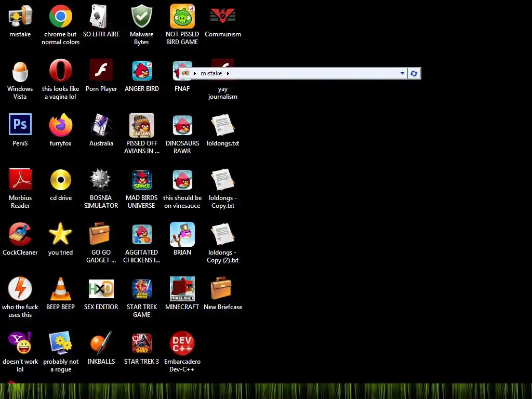Viewport: 532px width, 399px height.
Task: Click the 'mistake' breadcrumb in address bar
Action: click(211, 73)
